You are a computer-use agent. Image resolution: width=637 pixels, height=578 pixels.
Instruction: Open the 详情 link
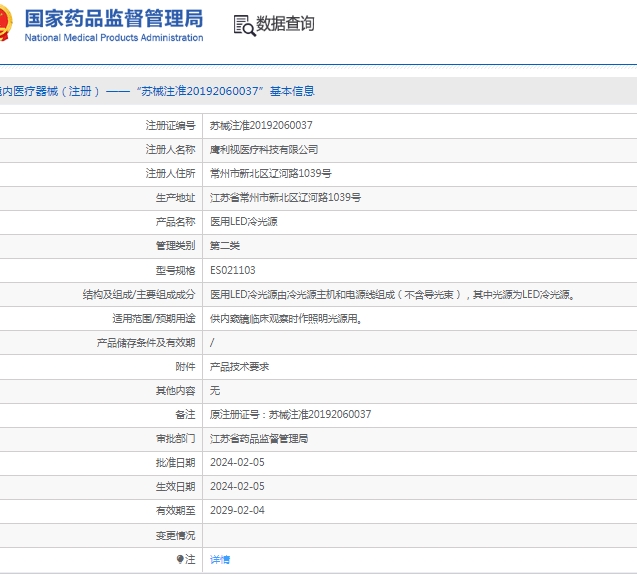point(220,560)
